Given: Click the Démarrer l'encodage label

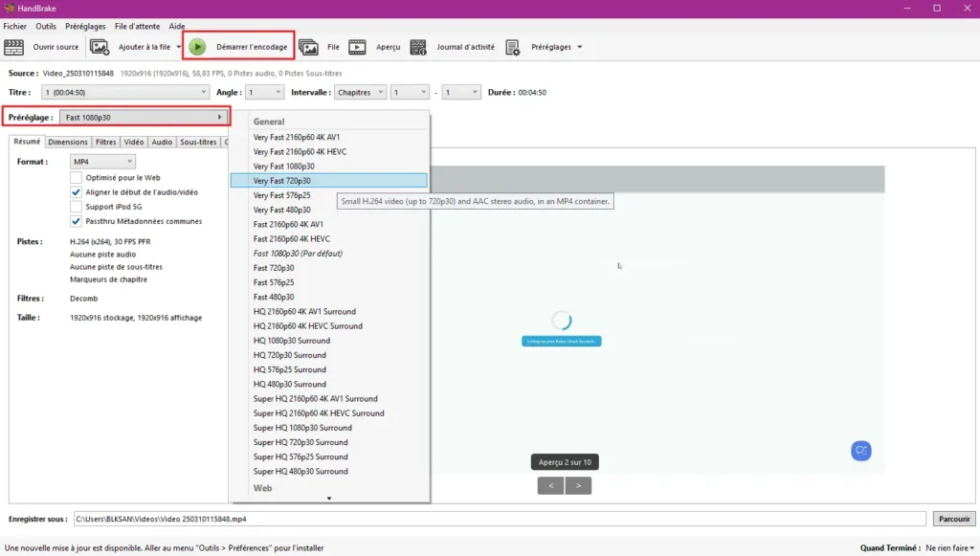Looking at the screenshot, I should coord(252,47).
